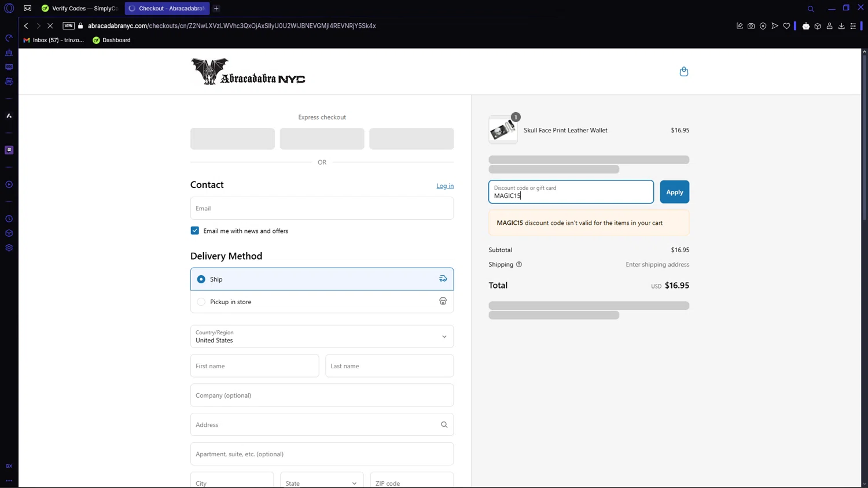View site security lock information

click(x=80, y=26)
